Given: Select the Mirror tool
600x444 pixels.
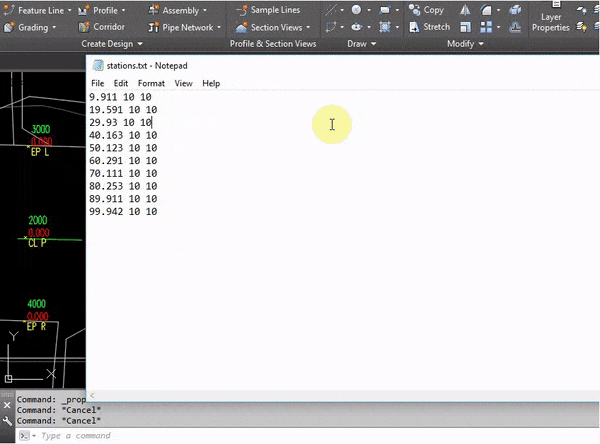Looking at the screenshot, I should click(x=465, y=10).
